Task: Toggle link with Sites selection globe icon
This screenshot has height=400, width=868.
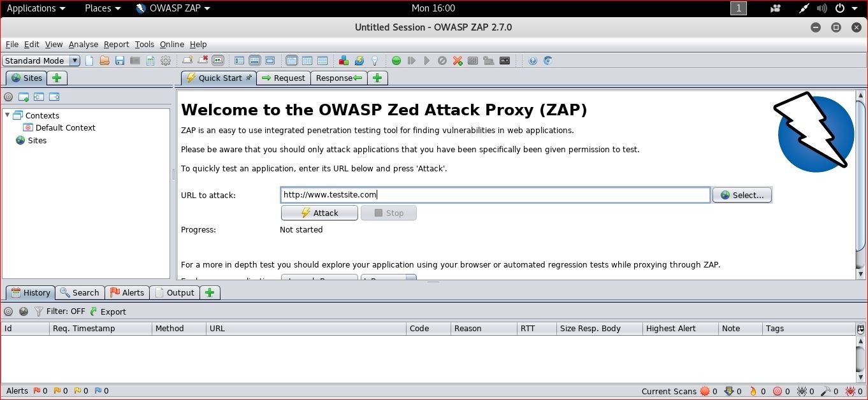Action: [x=24, y=311]
